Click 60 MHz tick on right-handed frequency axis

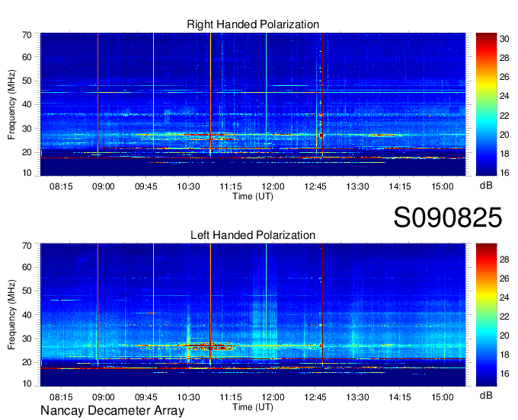pos(27,57)
